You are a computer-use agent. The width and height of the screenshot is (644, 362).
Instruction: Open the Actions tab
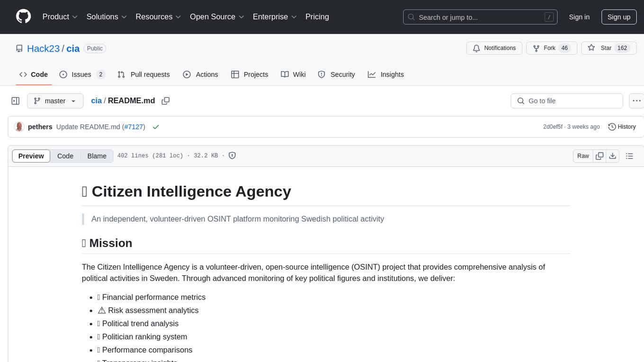[x=200, y=74]
